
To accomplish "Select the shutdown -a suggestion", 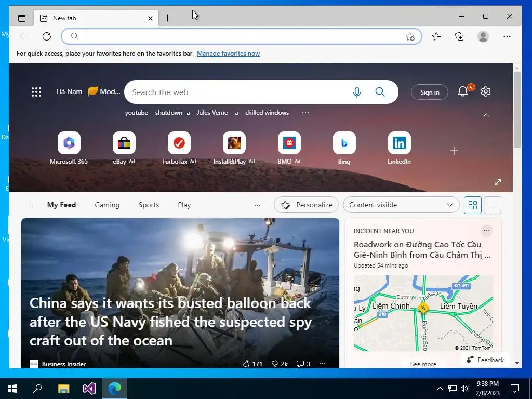I will 172,113.
